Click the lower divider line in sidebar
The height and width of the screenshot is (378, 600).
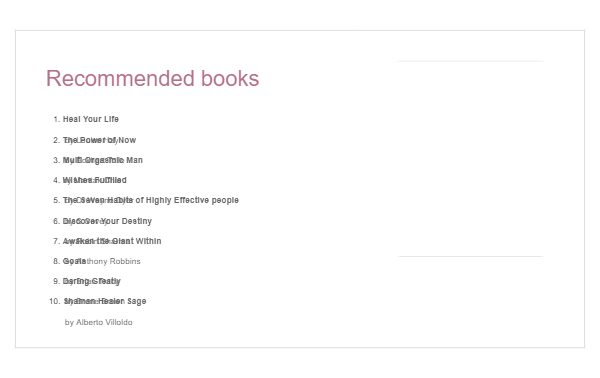471,256
